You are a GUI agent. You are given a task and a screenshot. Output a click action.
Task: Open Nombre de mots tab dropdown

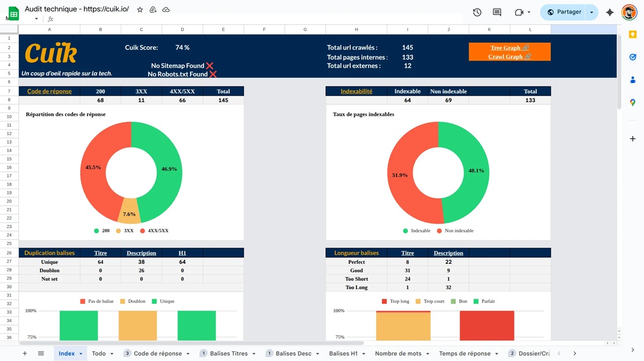tap(428, 353)
